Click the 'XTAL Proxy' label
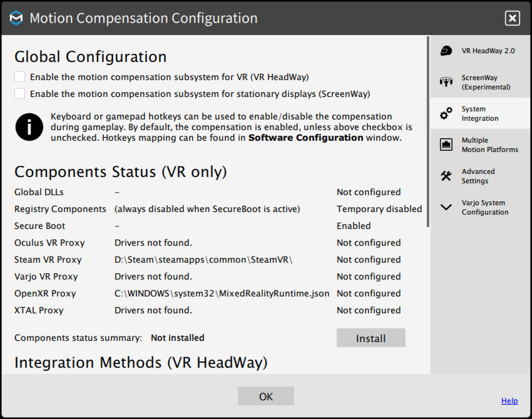This screenshot has width=532, height=419. click(x=39, y=311)
